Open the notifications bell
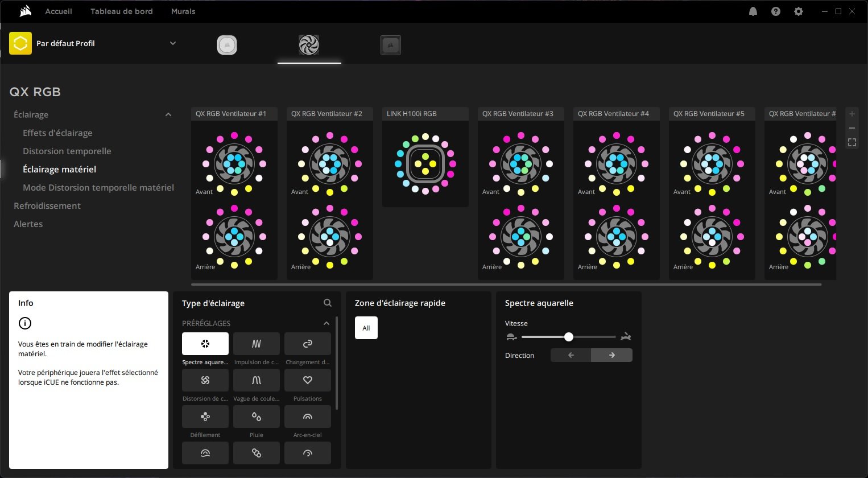The image size is (868, 478). click(753, 11)
